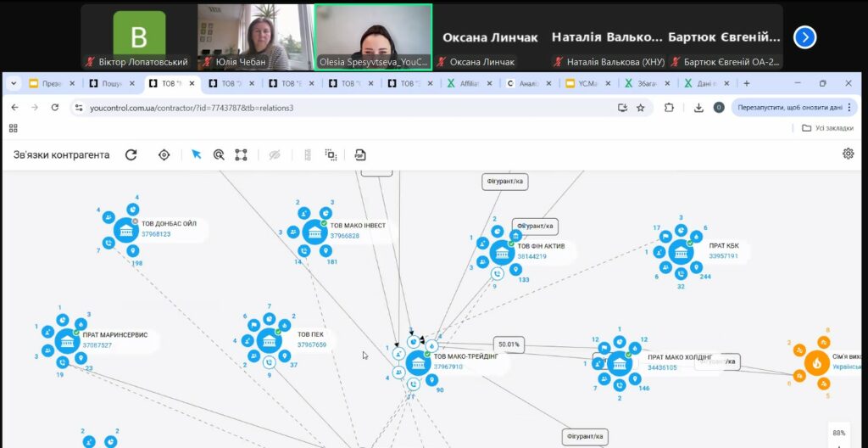Click the ТОВ ФІН АКТИВ building node
Screen dimensions: 868x448
[502, 253]
